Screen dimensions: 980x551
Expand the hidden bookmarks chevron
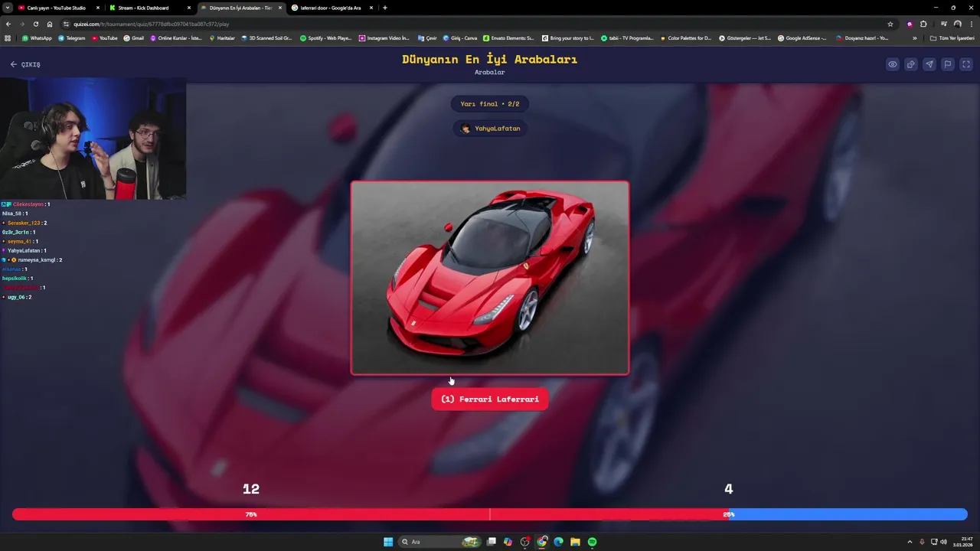point(914,37)
